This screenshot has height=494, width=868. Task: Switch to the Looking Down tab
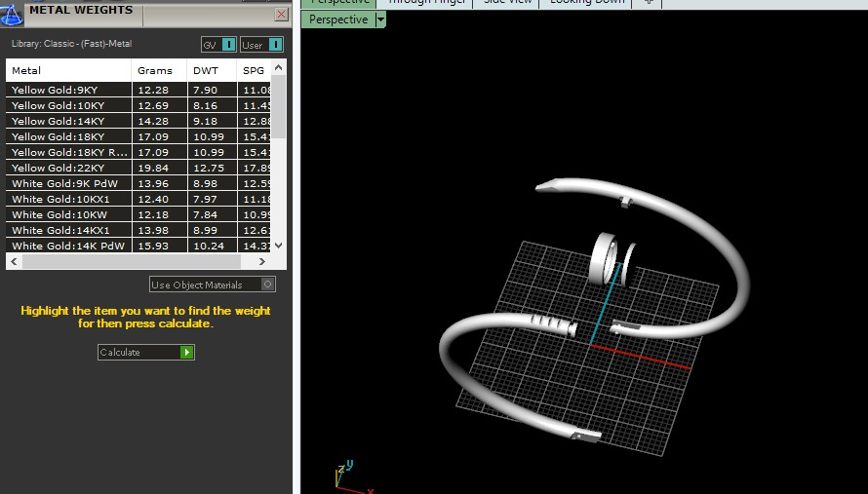click(x=586, y=3)
